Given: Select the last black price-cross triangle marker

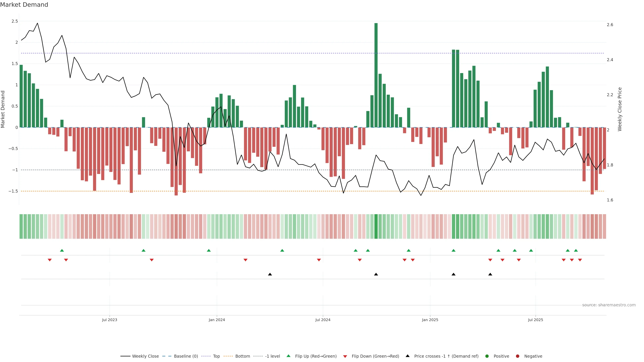Looking at the screenshot, I should coord(490,274).
